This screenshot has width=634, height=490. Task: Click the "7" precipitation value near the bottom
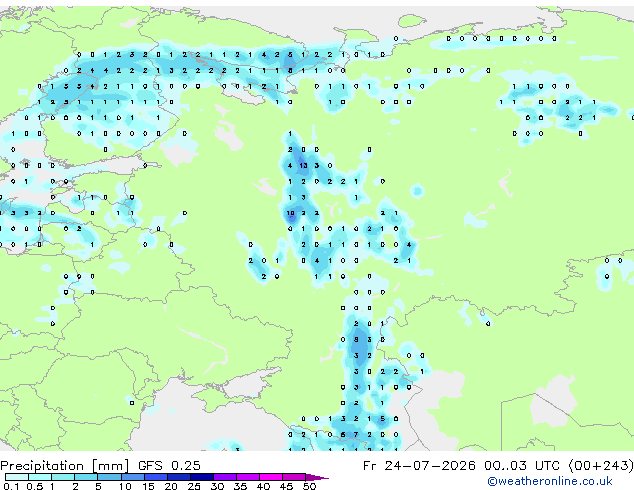pos(356,435)
